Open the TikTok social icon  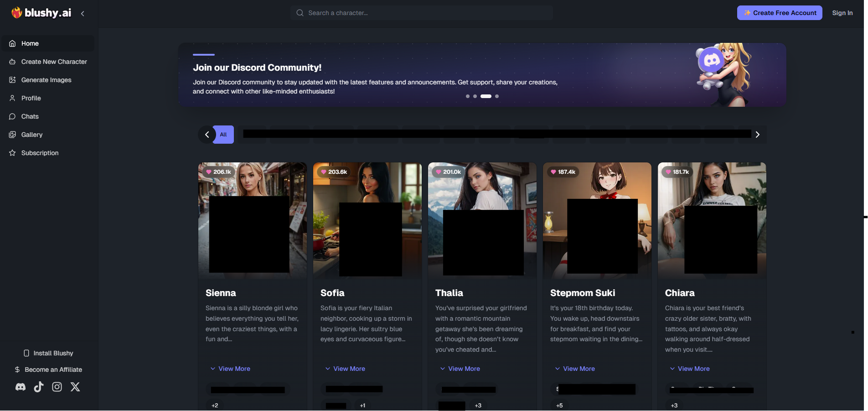tap(39, 387)
